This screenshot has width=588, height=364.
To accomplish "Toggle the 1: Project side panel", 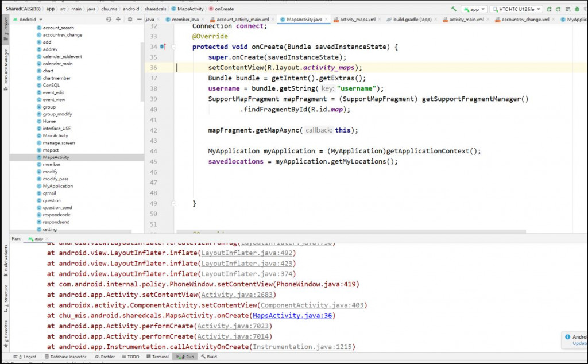I will click(x=6, y=29).
